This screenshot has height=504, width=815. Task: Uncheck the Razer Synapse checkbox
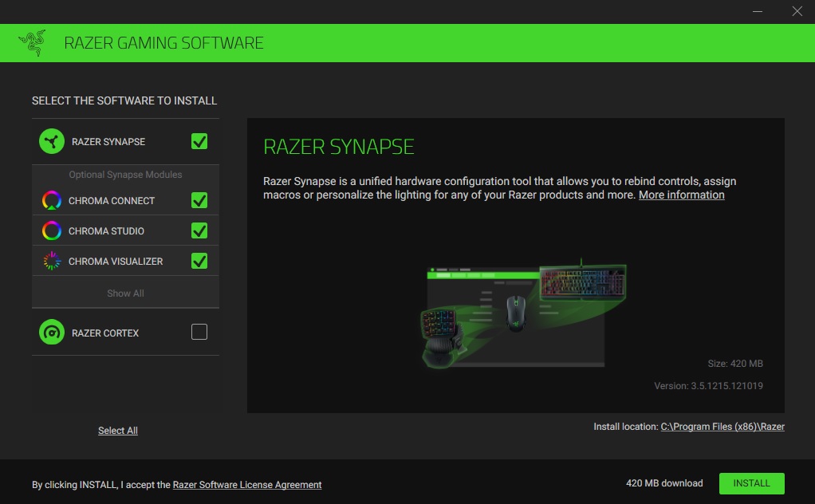click(199, 141)
